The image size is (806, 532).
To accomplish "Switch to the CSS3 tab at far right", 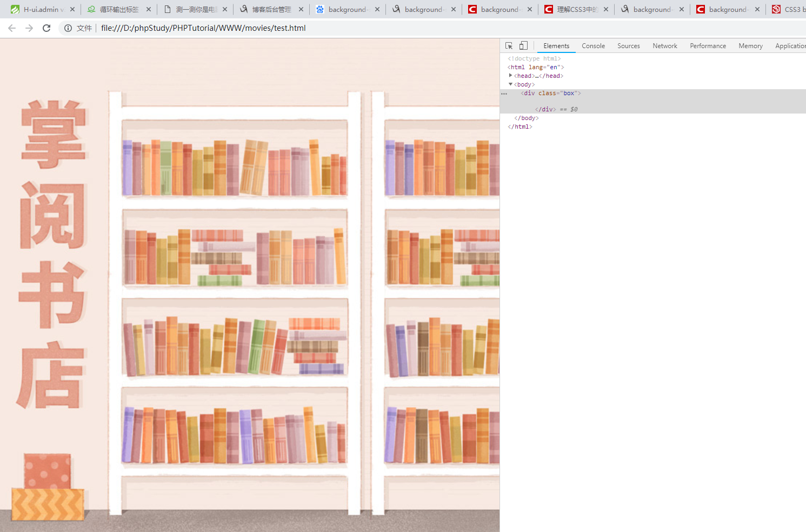I will pyautogui.click(x=788, y=9).
